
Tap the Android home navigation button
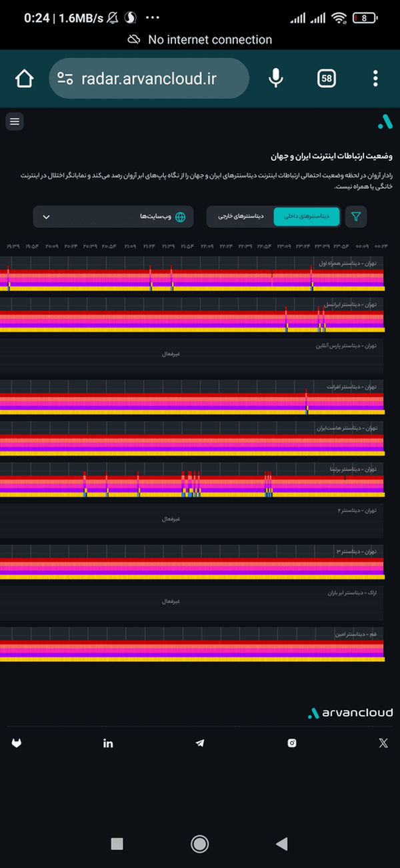click(x=200, y=844)
